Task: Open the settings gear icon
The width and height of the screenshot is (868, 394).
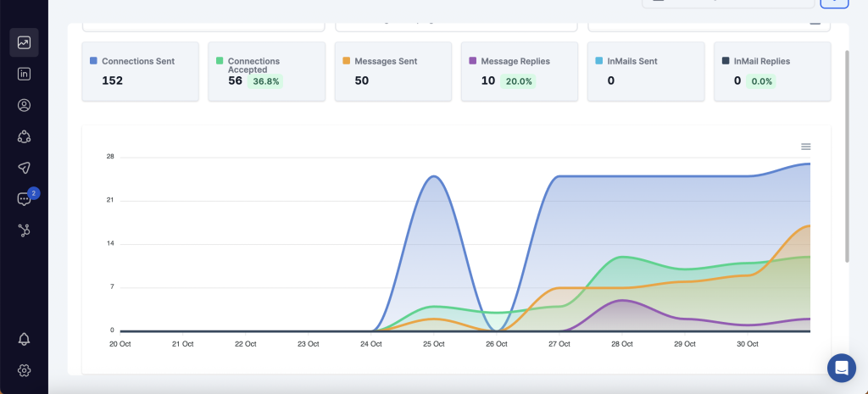Action: pos(24,370)
